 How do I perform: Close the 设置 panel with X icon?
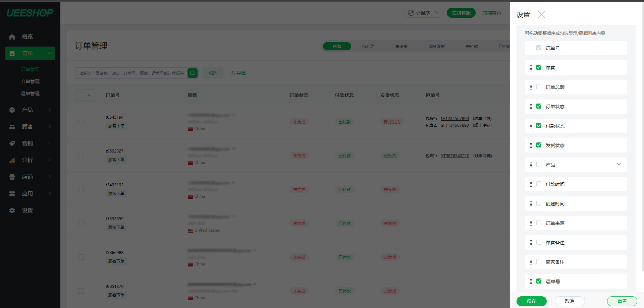[541, 14]
